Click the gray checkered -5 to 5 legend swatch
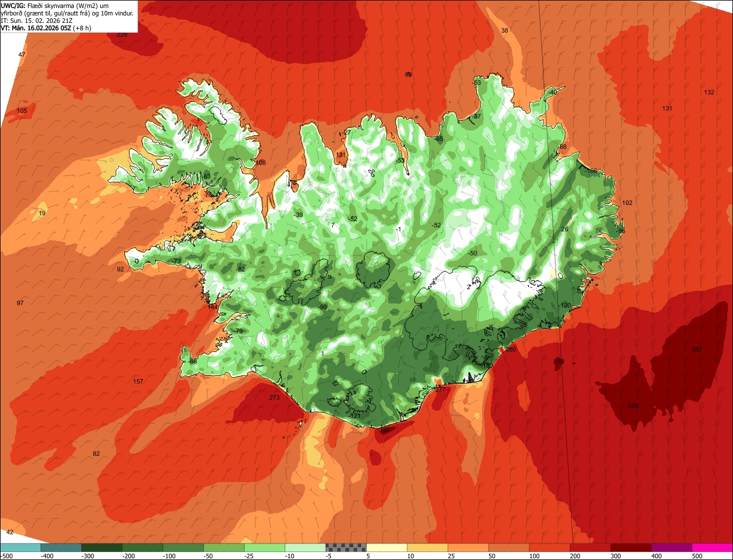 [x=346, y=547]
